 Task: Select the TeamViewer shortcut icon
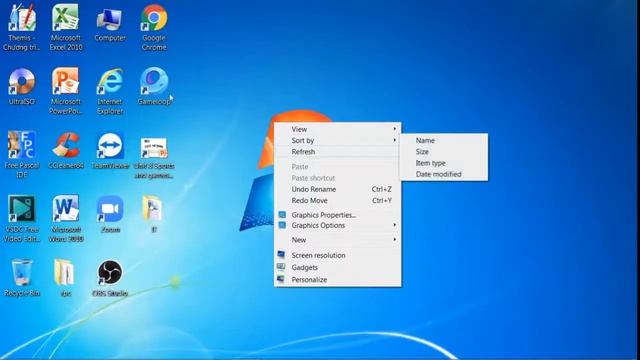point(110,150)
